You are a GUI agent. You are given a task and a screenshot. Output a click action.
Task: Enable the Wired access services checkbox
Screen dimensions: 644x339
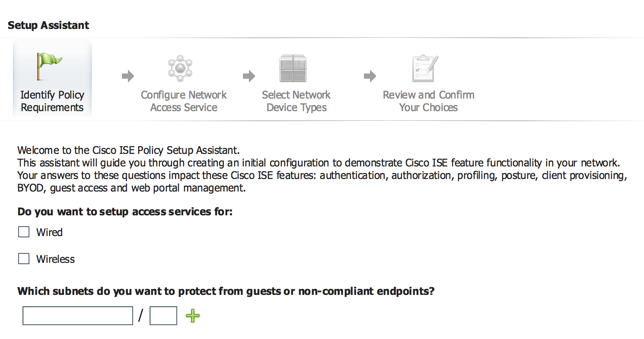coord(24,232)
